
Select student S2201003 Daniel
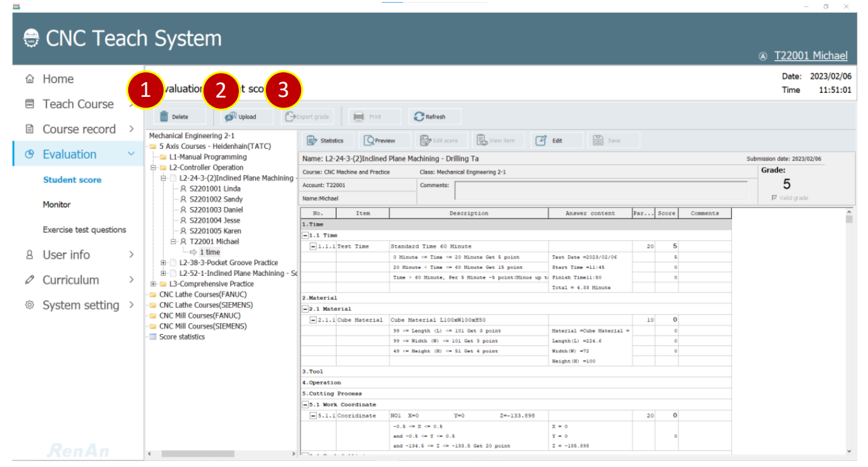click(216, 210)
